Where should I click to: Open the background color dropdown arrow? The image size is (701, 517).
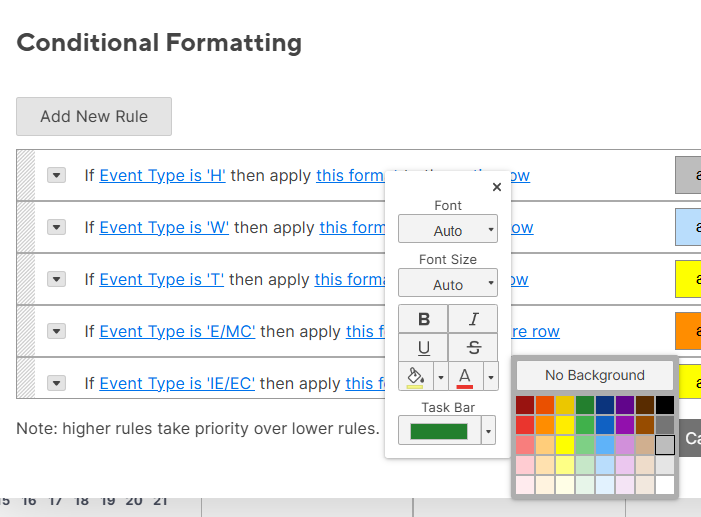pos(440,377)
